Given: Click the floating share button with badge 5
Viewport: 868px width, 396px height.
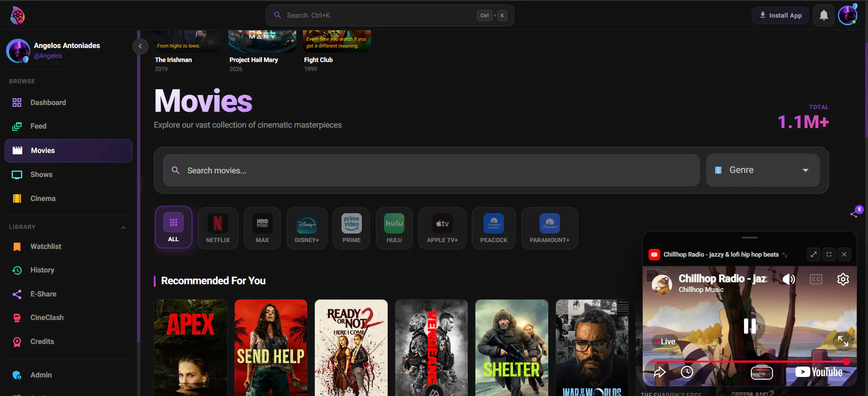Looking at the screenshot, I should point(855,213).
